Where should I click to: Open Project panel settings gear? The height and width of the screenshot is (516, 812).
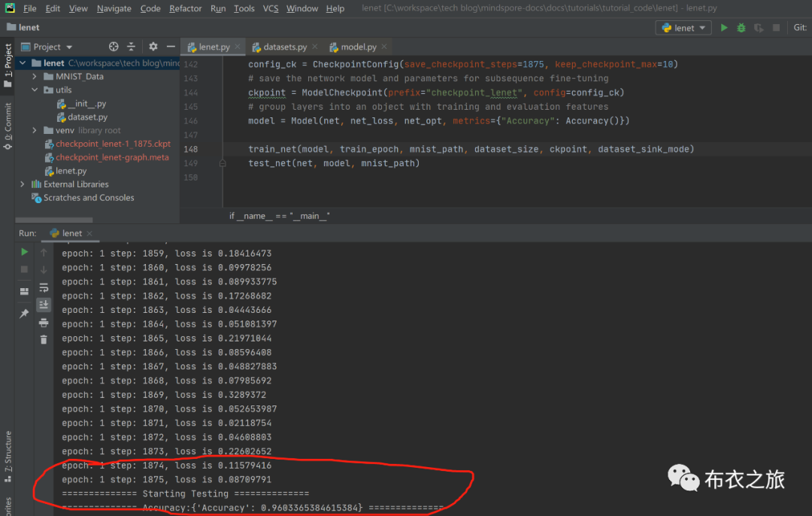click(153, 47)
